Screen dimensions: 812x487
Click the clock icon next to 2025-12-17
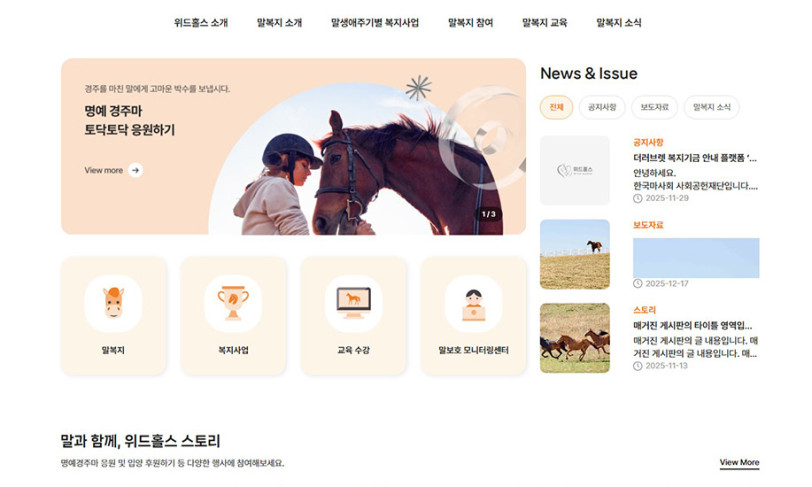[637, 283]
